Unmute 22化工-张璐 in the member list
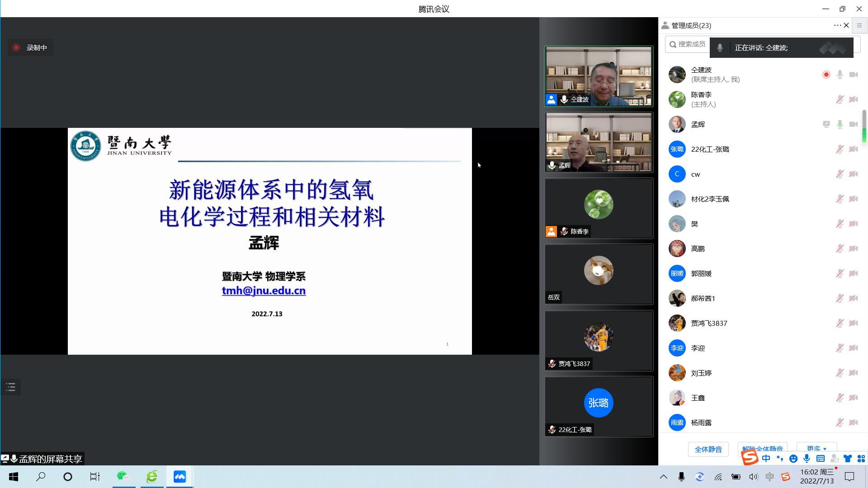 pyautogui.click(x=840, y=149)
